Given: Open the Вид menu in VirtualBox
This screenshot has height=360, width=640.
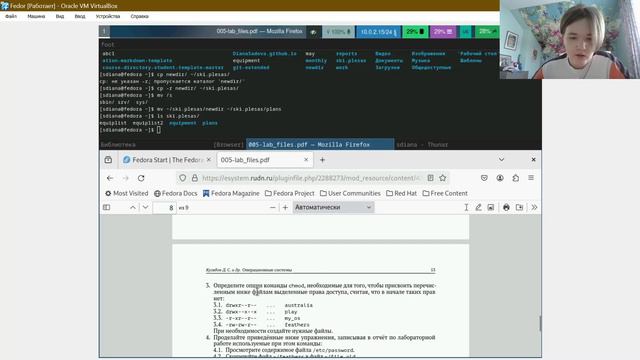Looking at the screenshot, I should [60, 16].
